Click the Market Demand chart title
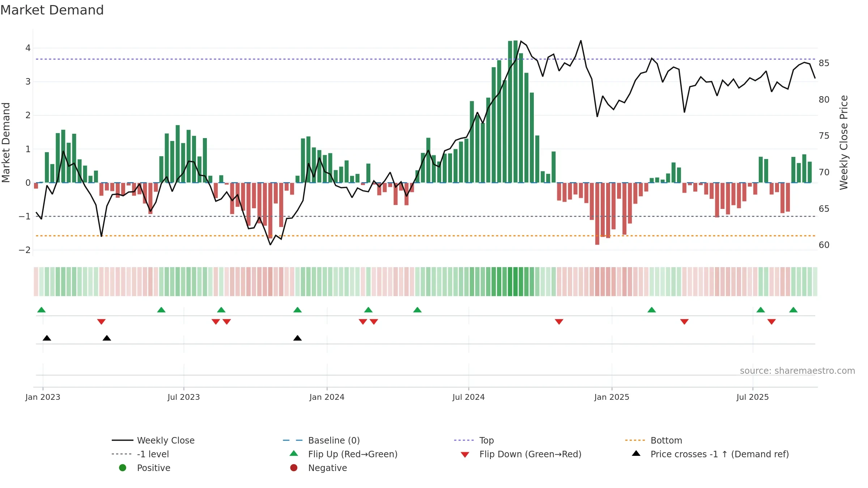Image resolution: width=868 pixels, height=488 pixels. (52, 10)
